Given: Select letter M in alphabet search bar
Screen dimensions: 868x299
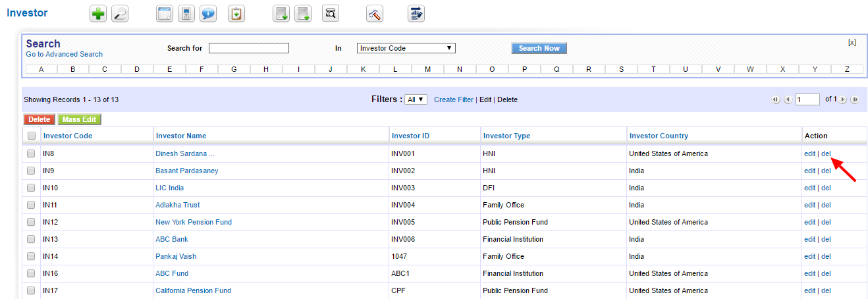Looking at the screenshot, I should [427, 69].
